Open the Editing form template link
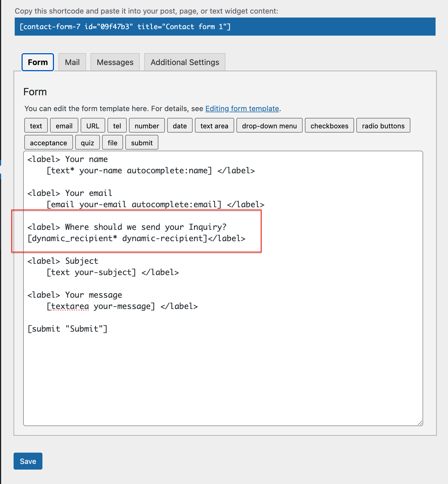 click(242, 109)
